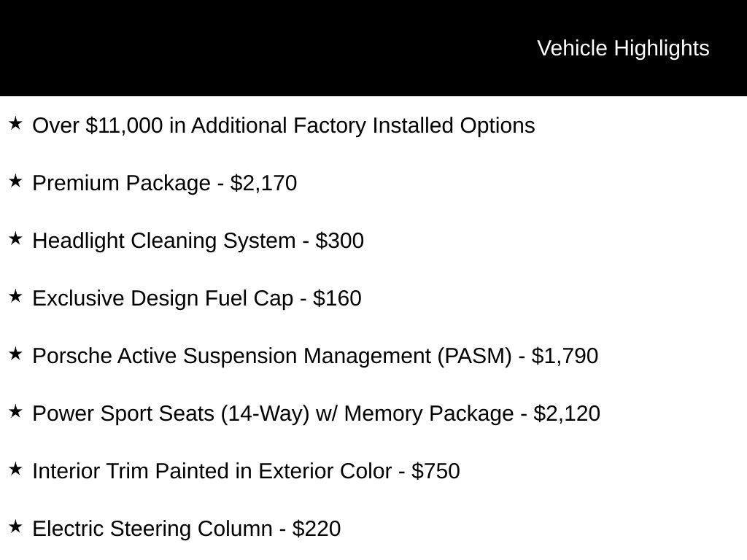Select the star beside Headlight Cleaning System
The image size is (747, 560).
tap(15, 239)
